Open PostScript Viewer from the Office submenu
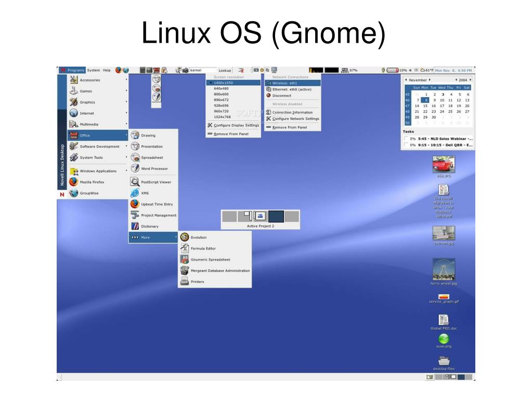Screen dimensions: 532x399 [153, 182]
